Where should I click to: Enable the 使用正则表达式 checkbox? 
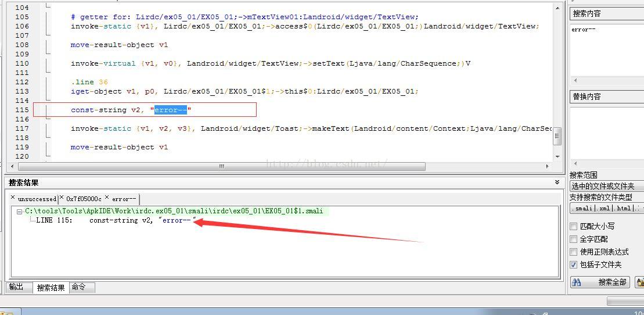click(x=574, y=252)
